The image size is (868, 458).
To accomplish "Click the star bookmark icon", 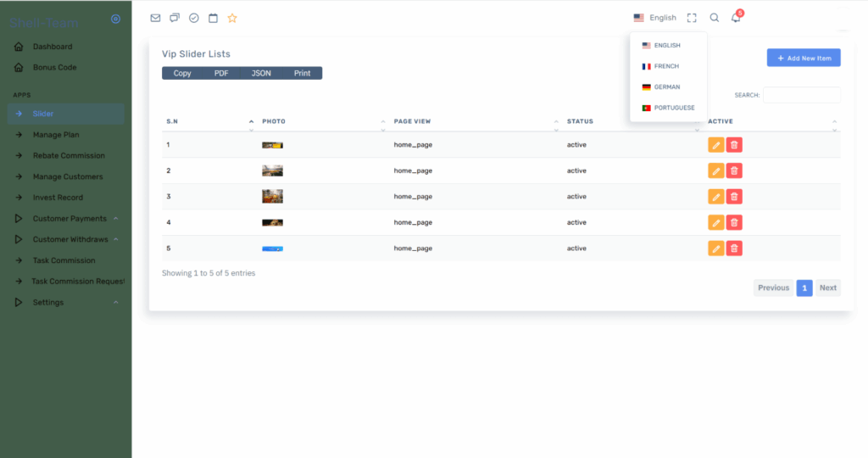I will point(232,18).
